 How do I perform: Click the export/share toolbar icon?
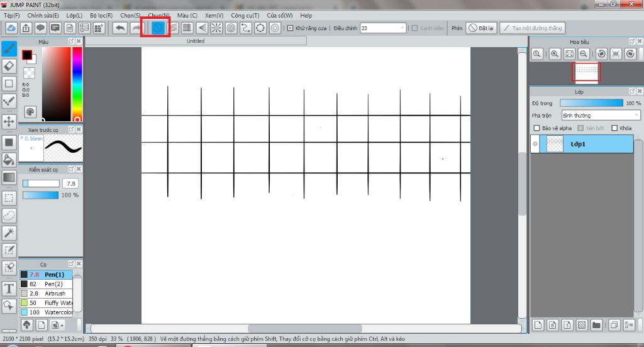[26, 28]
